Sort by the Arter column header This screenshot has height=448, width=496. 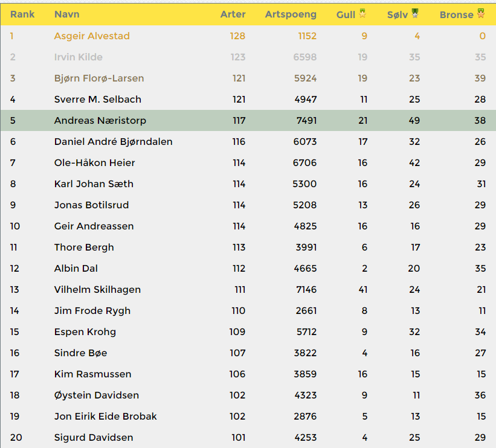233,14
